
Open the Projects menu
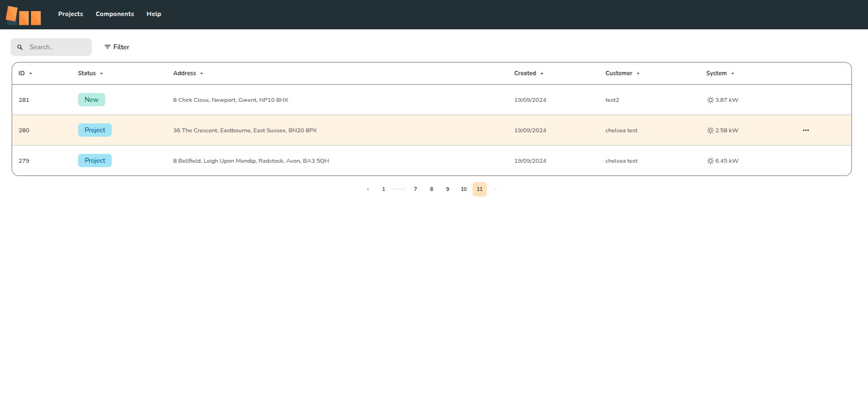[x=70, y=14]
